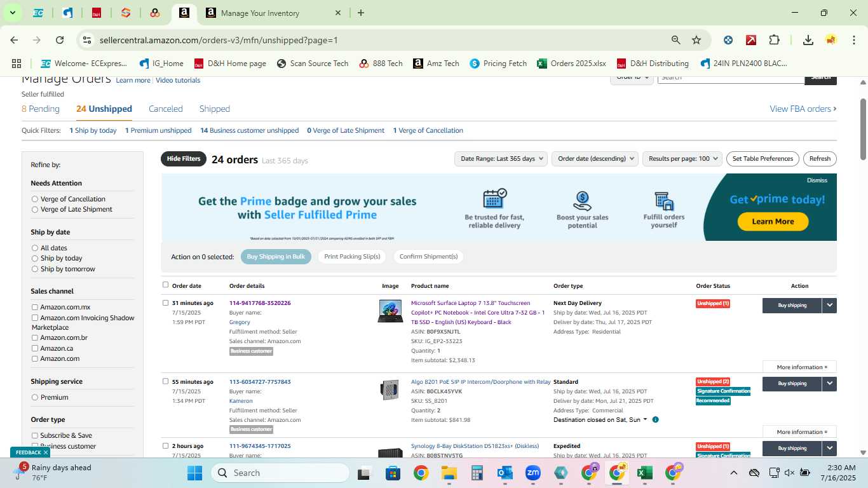
Task: Open the bookmarks bar apps grid
Action: pyautogui.click(x=17, y=64)
